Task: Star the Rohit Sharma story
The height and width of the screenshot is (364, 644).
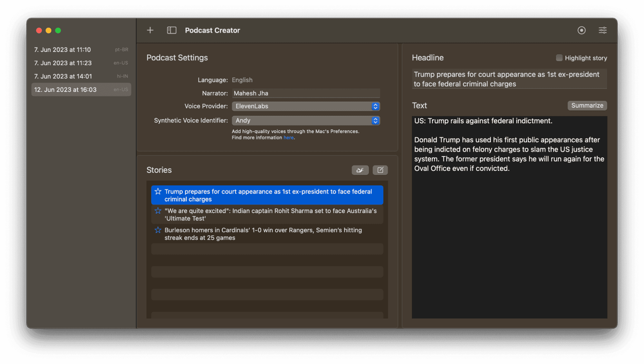Action: [x=158, y=211]
